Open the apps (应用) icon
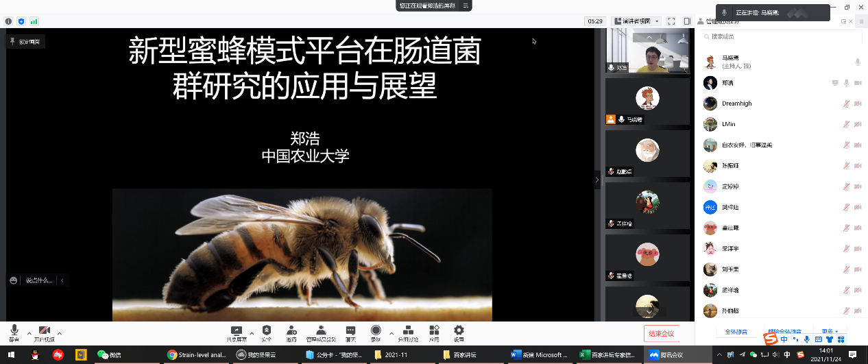Screen dimensions: 868x364 (x=434, y=331)
